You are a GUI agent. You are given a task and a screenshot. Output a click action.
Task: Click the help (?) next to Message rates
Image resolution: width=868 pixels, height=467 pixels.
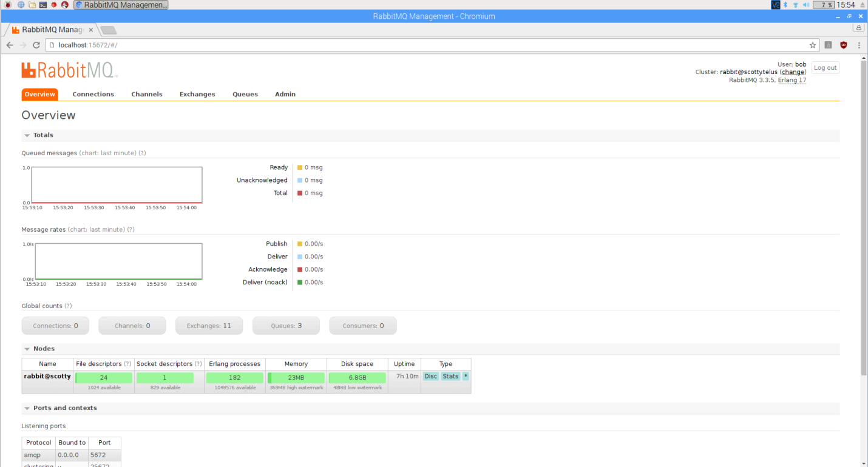131,230
